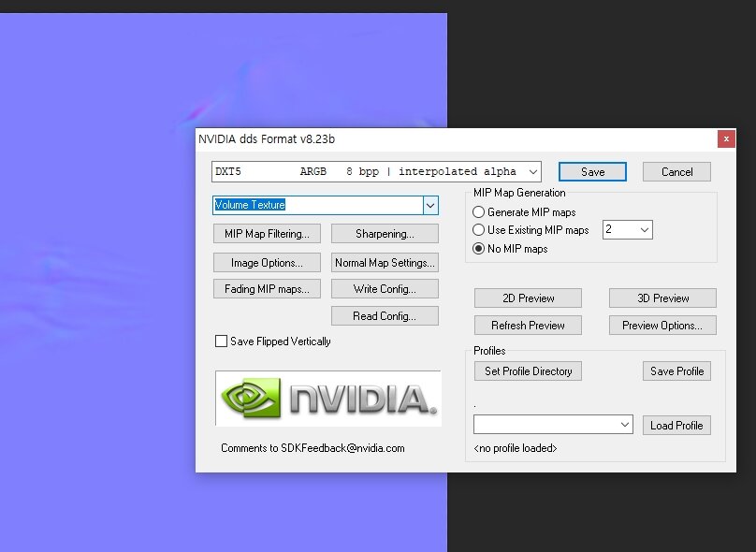Close the NVIDIA dds Format dialog

(x=726, y=139)
